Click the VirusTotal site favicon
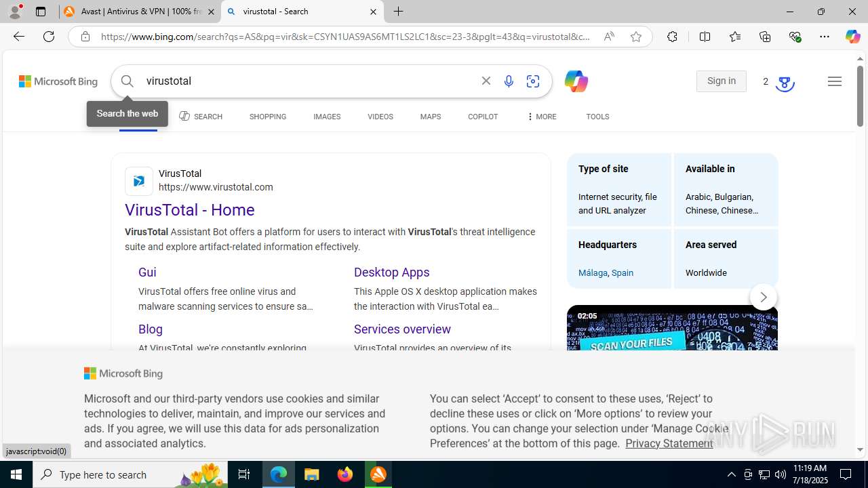 pyautogui.click(x=139, y=181)
